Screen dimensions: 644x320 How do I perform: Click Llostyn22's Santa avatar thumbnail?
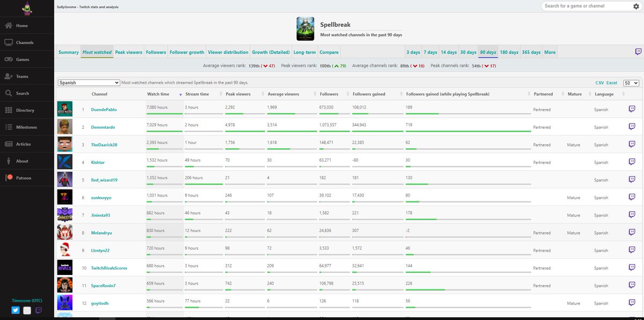pyautogui.click(x=64, y=250)
